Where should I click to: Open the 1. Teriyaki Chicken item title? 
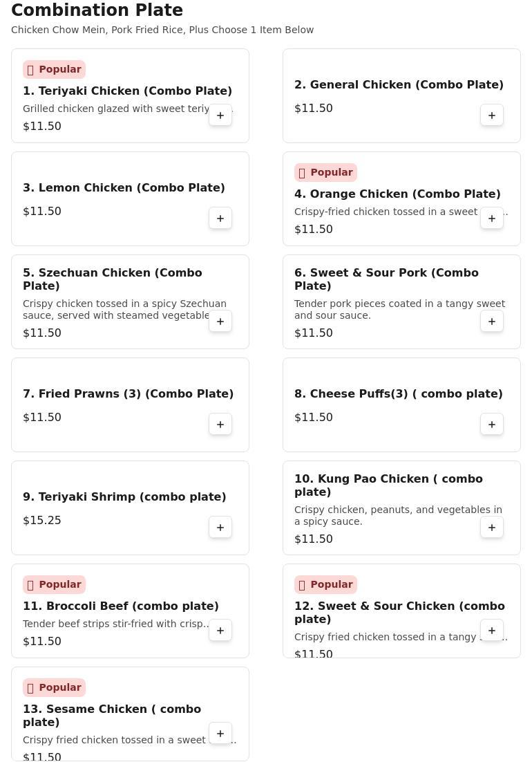pyautogui.click(x=127, y=91)
